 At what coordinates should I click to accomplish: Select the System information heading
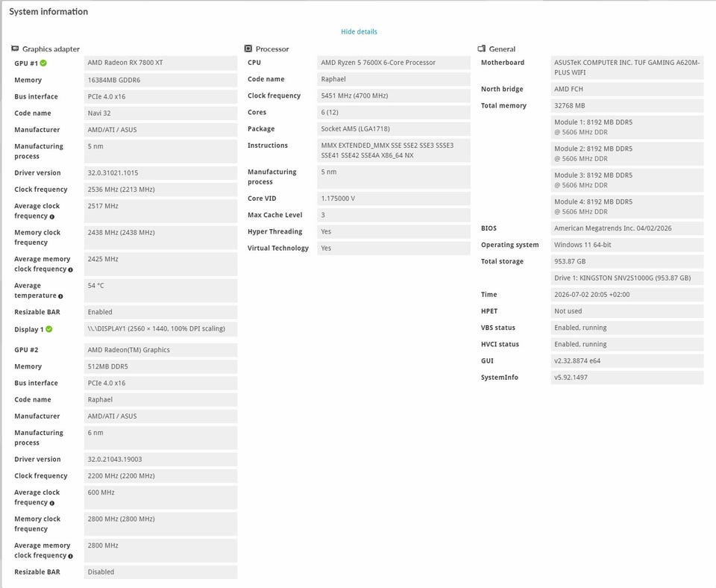click(x=48, y=11)
